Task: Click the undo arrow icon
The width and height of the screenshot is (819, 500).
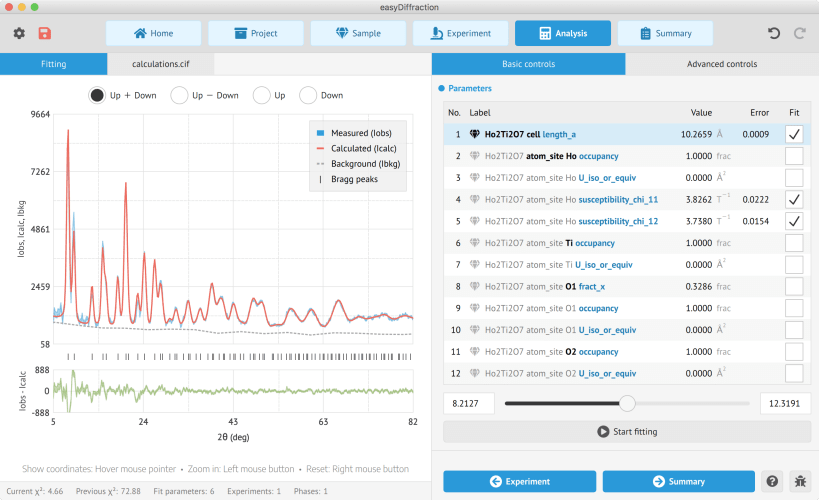Action: pyautogui.click(x=774, y=33)
